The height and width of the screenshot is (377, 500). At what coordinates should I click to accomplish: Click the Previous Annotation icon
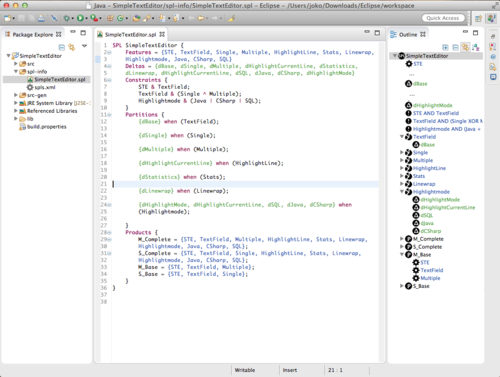tap(176, 18)
